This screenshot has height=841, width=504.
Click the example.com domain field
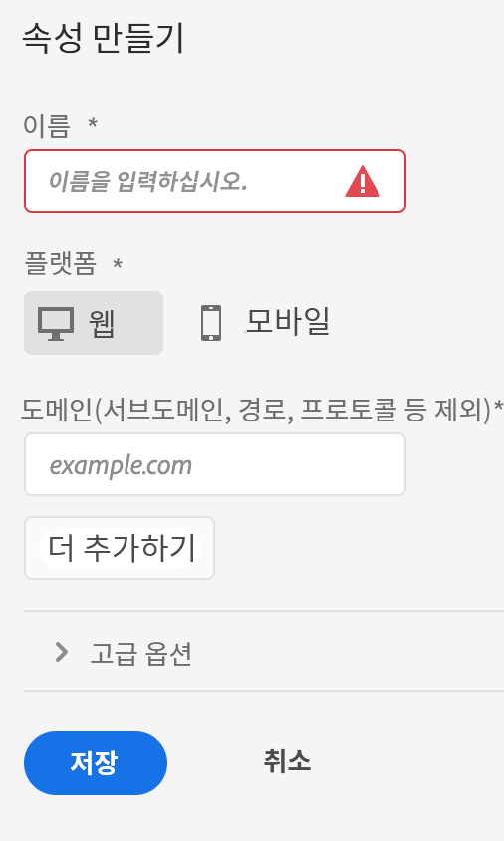pyautogui.click(x=215, y=464)
